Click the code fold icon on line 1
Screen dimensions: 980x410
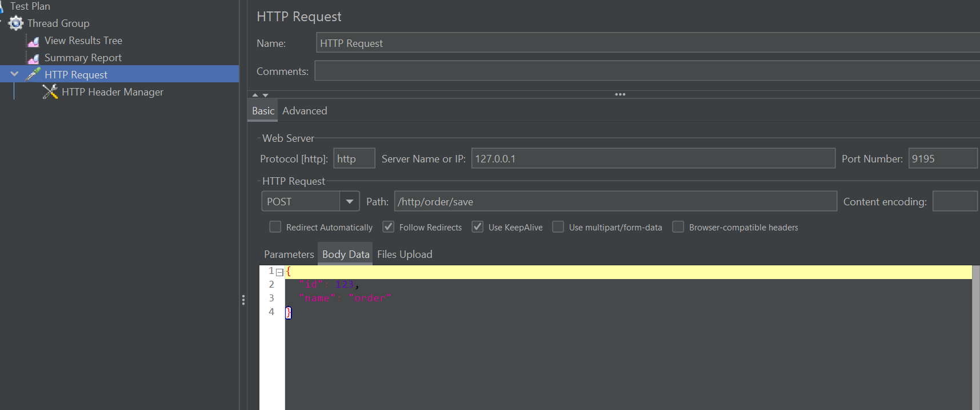coord(279,272)
